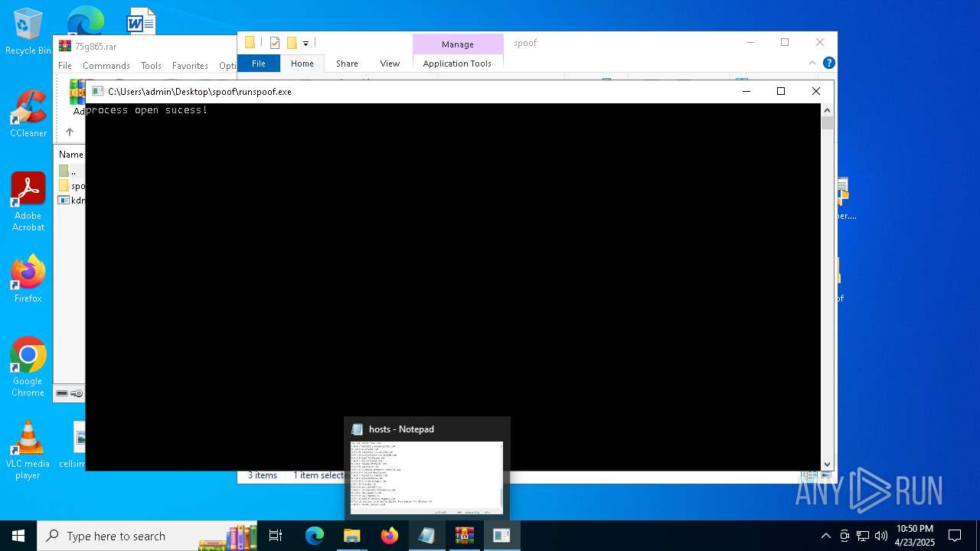Open the VLC media player shortcut
The height and width of the screenshot is (551, 980).
tap(28, 449)
